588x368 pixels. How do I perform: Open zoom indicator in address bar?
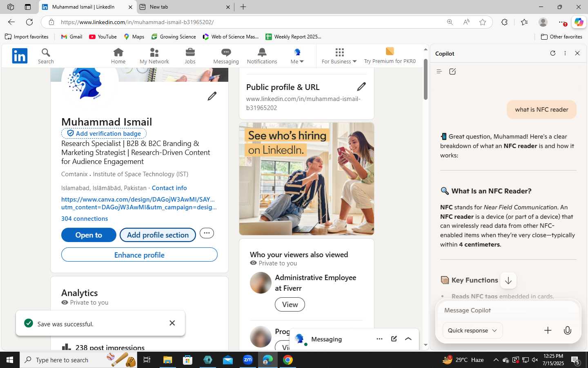[450, 22]
